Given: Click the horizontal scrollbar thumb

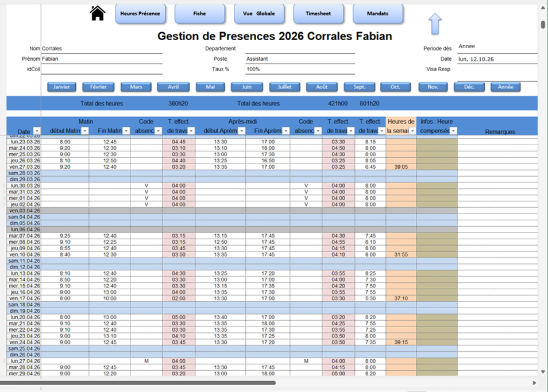Looking at the screenshot, I should [138, 383].
